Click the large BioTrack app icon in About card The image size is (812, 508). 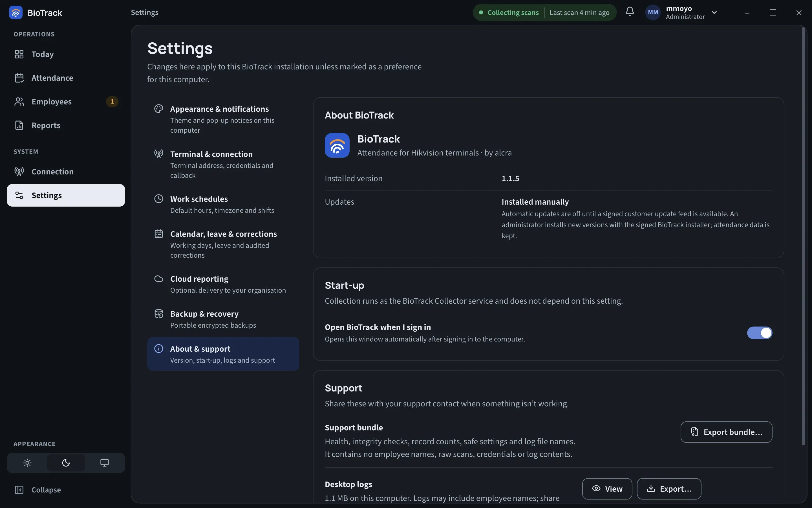click(337, 145)
